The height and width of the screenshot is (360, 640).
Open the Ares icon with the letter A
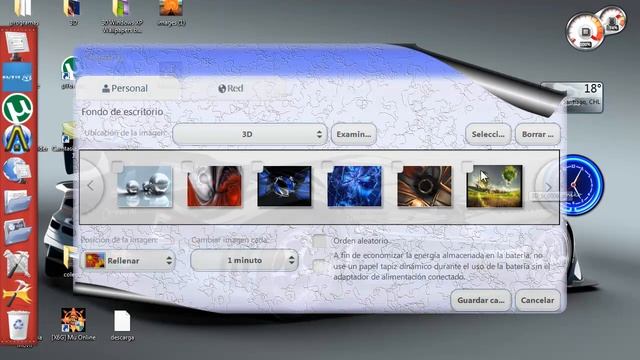[17, 139]
